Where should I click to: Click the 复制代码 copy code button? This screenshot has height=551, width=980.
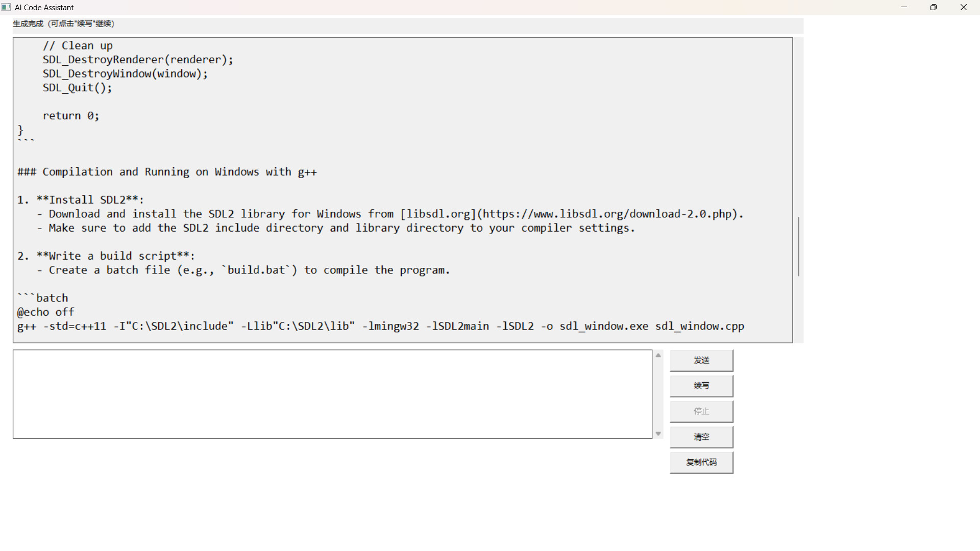(701, 462)
